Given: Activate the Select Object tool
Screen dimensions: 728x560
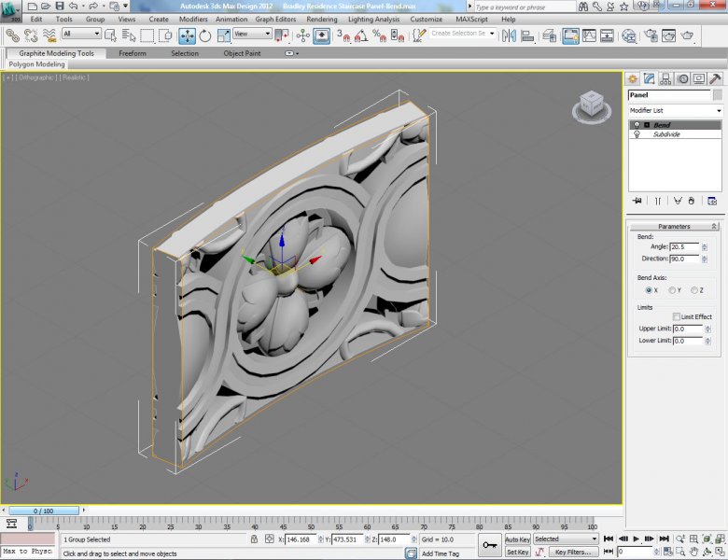Looking at the screenshot, I should (110, 35).
